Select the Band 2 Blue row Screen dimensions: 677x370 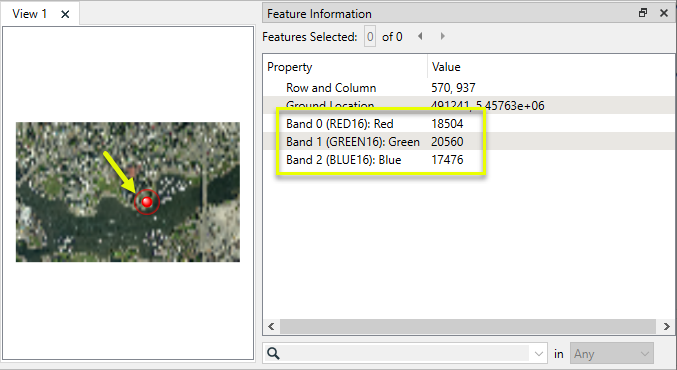[469, 160]
